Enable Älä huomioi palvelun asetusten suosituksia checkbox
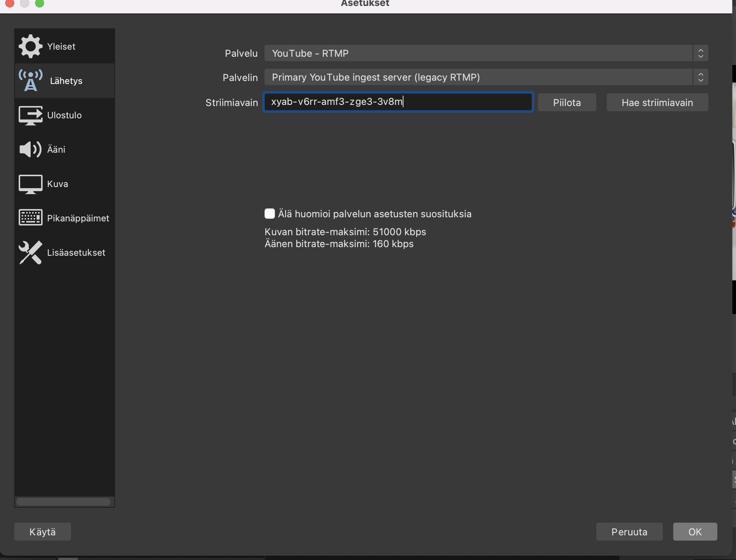Screen dimensions: 736x560 click(x=269, y=214)
